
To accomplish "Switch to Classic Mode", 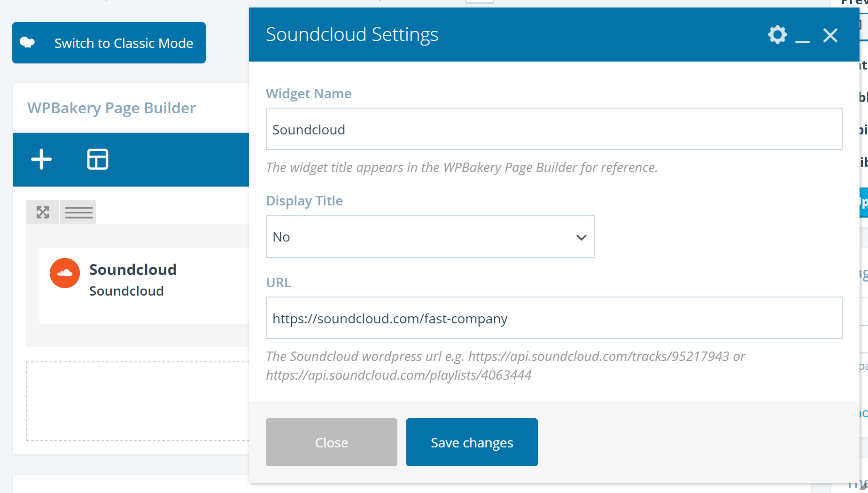I will 109,43.
